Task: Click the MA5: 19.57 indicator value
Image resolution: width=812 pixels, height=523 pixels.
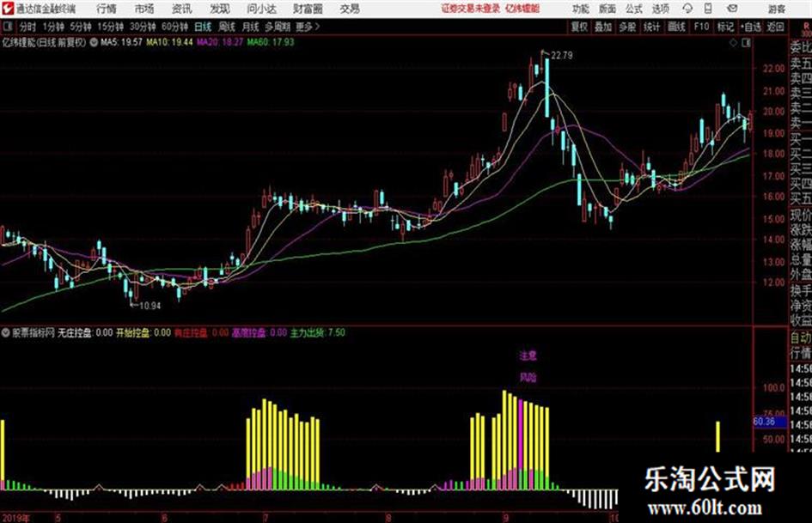Action: (x=121, y=42)
